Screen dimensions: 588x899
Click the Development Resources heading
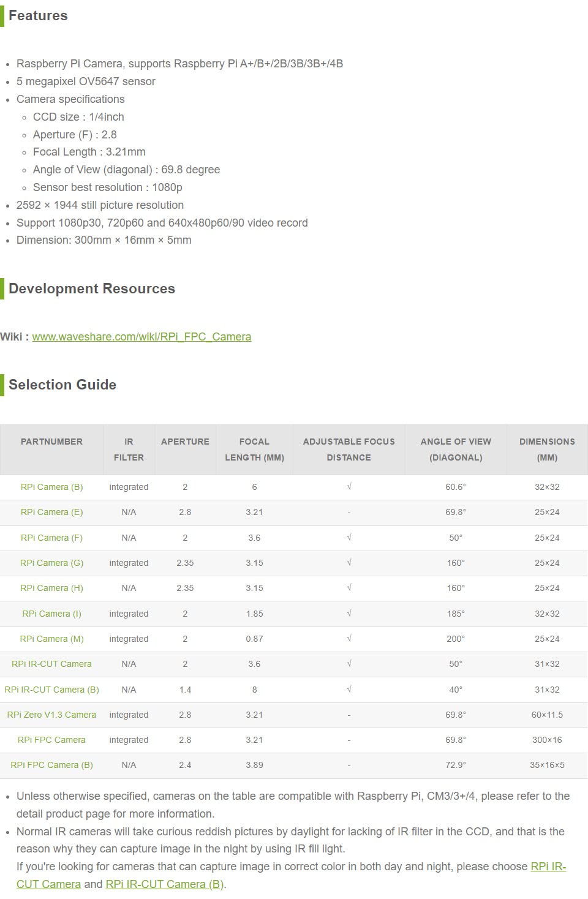click(x=92, y=289)
